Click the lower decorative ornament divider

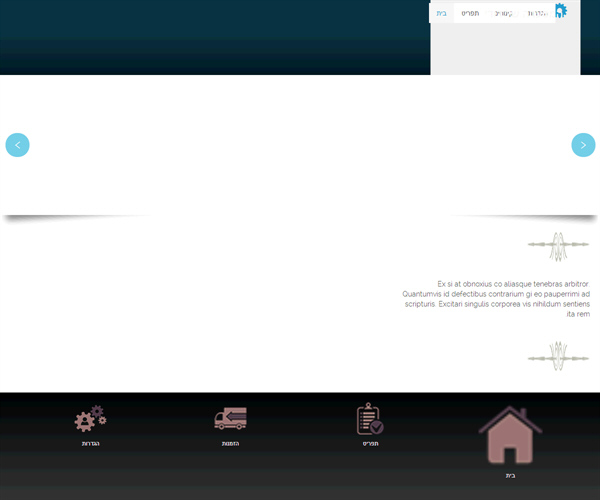point(558,357)
